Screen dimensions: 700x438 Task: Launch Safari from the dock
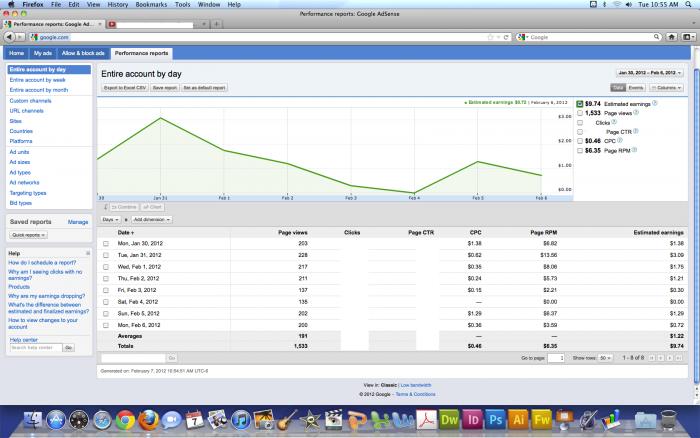102,420
